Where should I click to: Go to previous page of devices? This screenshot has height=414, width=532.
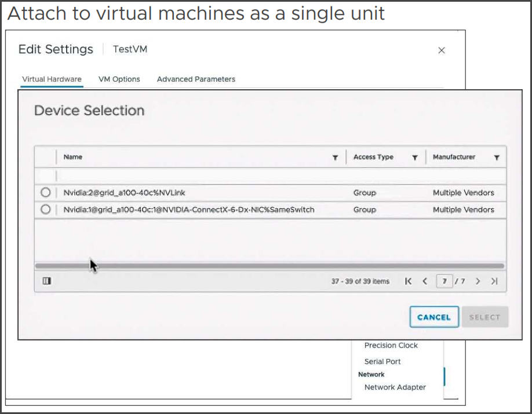tap(424, 281)
